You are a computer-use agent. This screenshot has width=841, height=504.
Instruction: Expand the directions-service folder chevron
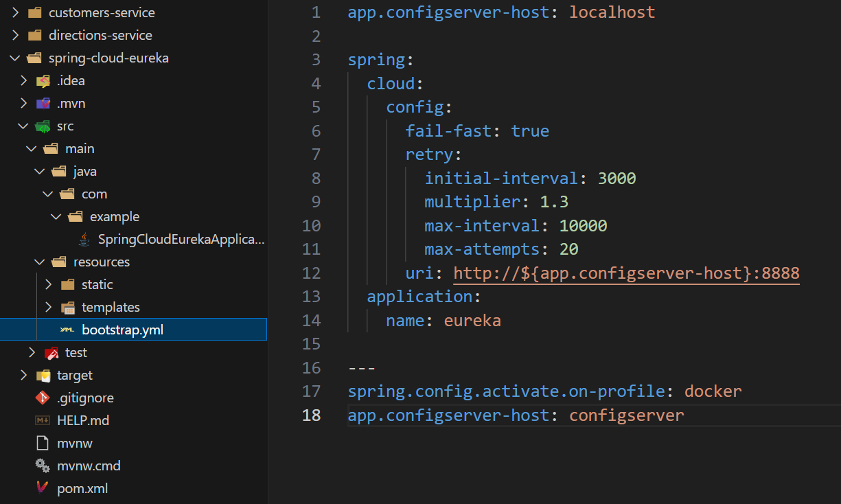click(x=15, y=36)
